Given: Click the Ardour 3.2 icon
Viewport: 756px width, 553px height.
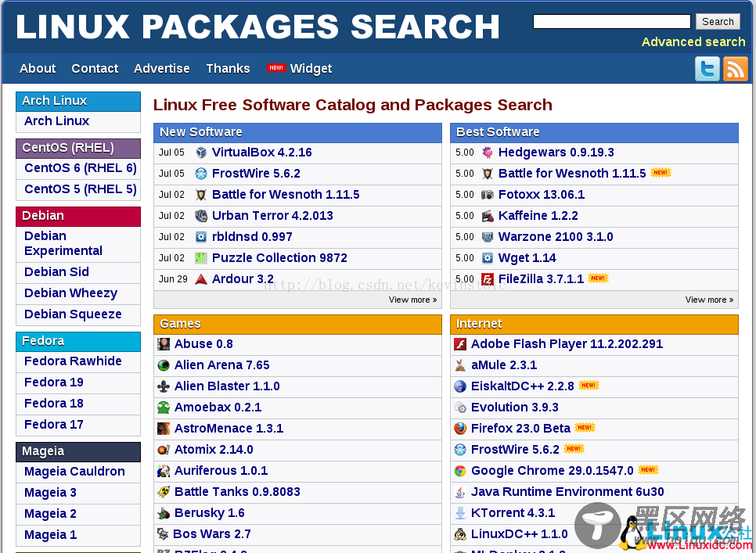Looking at the screenshot, I should pyautogui.click(x=201, y=279).
